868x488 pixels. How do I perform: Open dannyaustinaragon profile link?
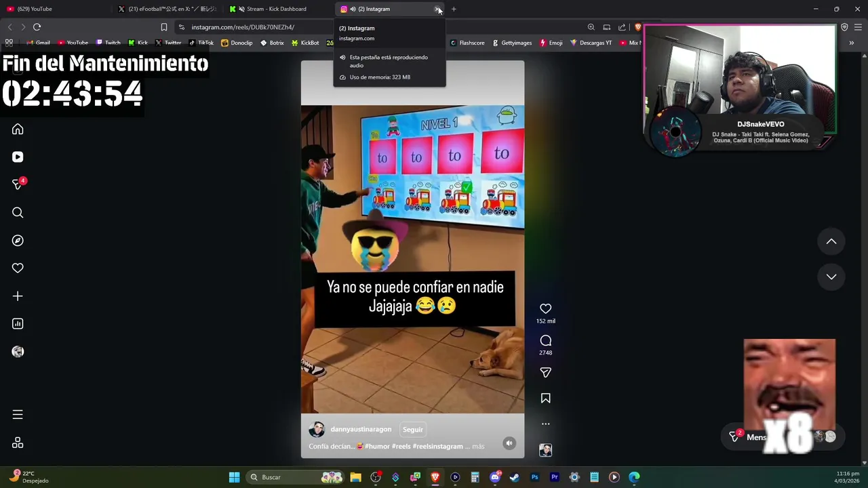(x=361, y=429)
